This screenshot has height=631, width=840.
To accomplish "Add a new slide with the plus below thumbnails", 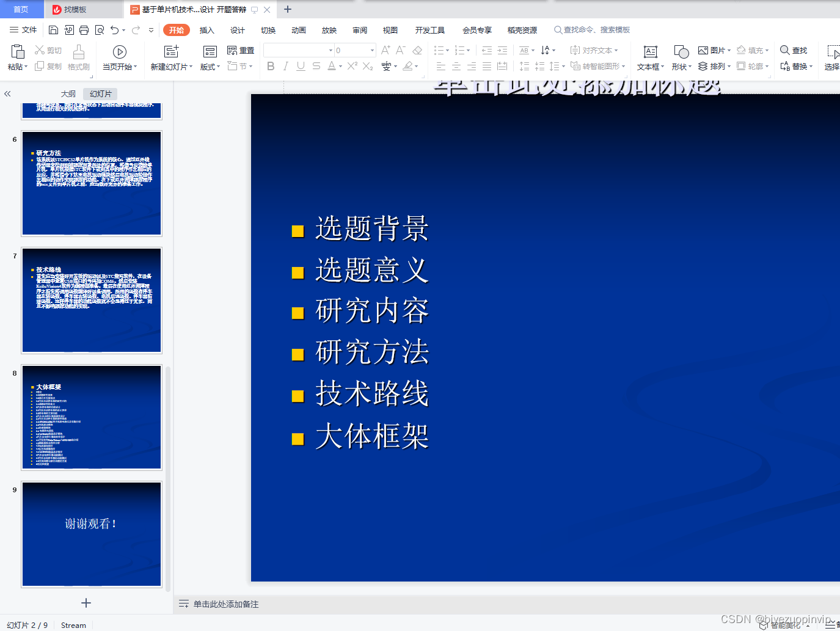I will point(86,603).
